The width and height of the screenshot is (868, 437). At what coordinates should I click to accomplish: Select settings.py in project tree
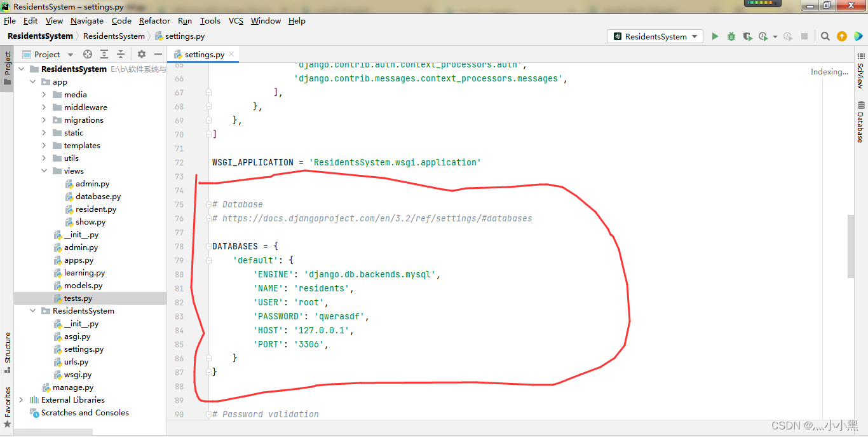(83, 349)
